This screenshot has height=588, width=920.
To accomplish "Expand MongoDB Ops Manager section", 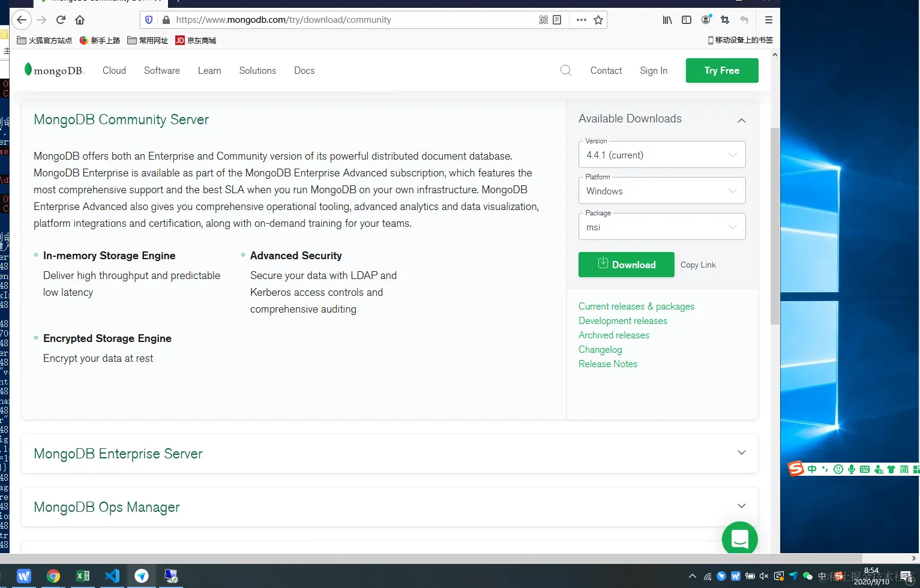I will 742,506.
